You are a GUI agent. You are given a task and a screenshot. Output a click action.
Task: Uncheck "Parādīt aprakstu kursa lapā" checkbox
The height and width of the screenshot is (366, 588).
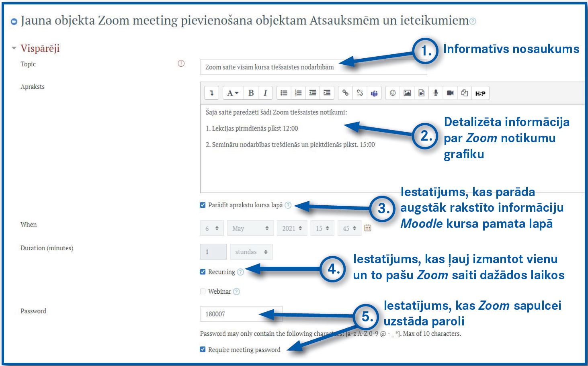pyautogui.click(x=203, y=205)
